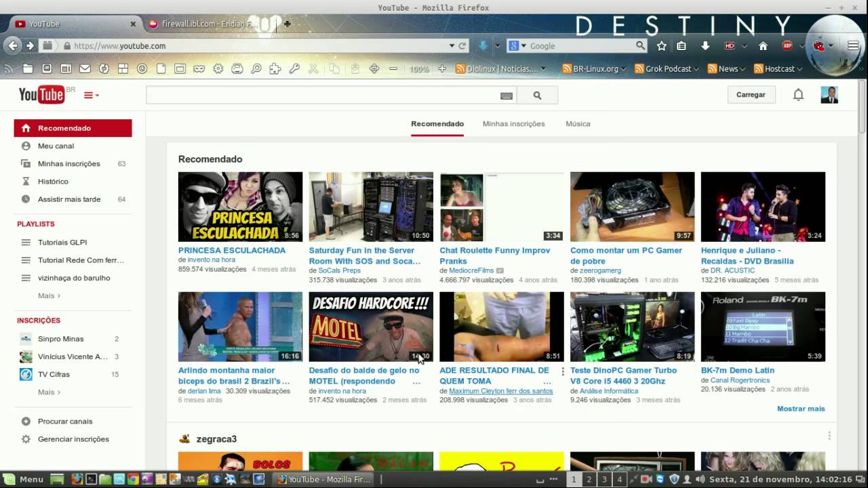Screen dimensions: 868x488
Task: Go forward with Firefox forward arrow
Action: [x=30, y=46]
